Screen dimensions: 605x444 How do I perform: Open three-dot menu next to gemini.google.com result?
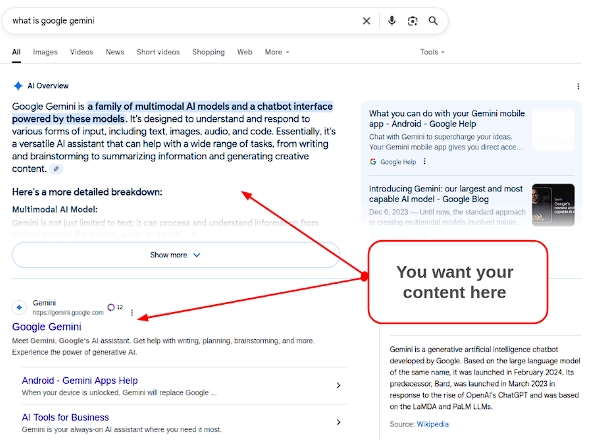click(x=132, y=312)
